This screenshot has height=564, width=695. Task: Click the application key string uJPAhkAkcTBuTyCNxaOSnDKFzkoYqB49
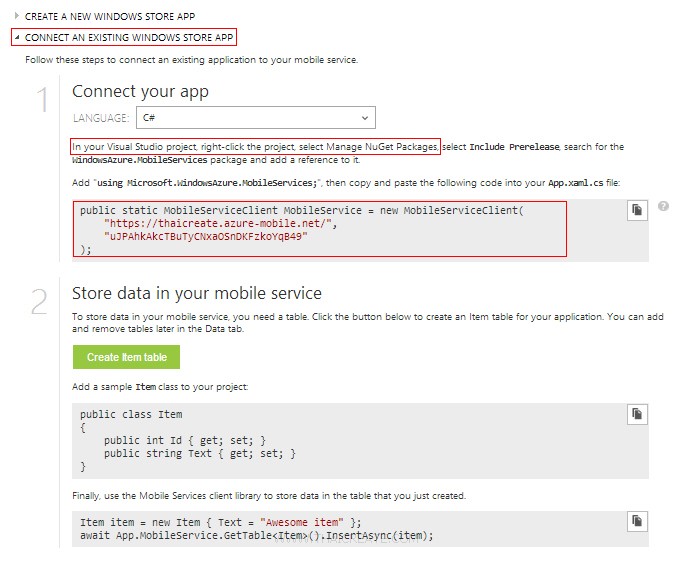[x=206, y=236]
